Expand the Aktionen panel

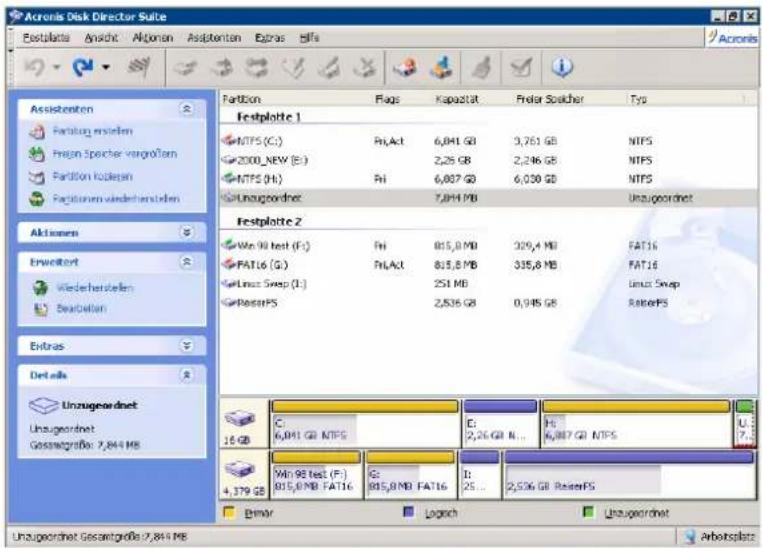click(187, 233)
